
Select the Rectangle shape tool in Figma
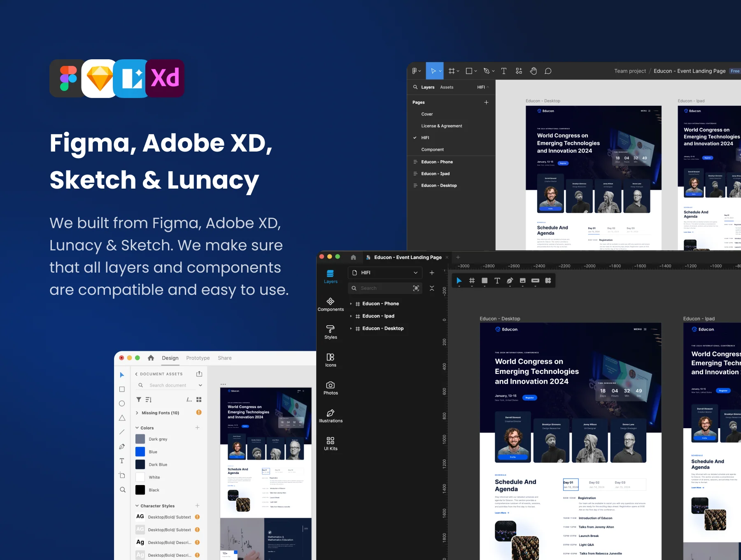tap(469, 71)
